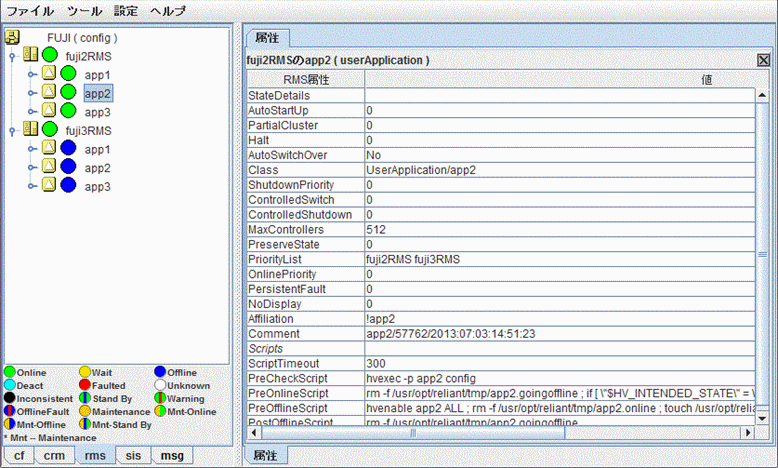Viewport: 778px width, 468px height.
Task: Expand app2 under fuji2RMS
Action: 32,93
